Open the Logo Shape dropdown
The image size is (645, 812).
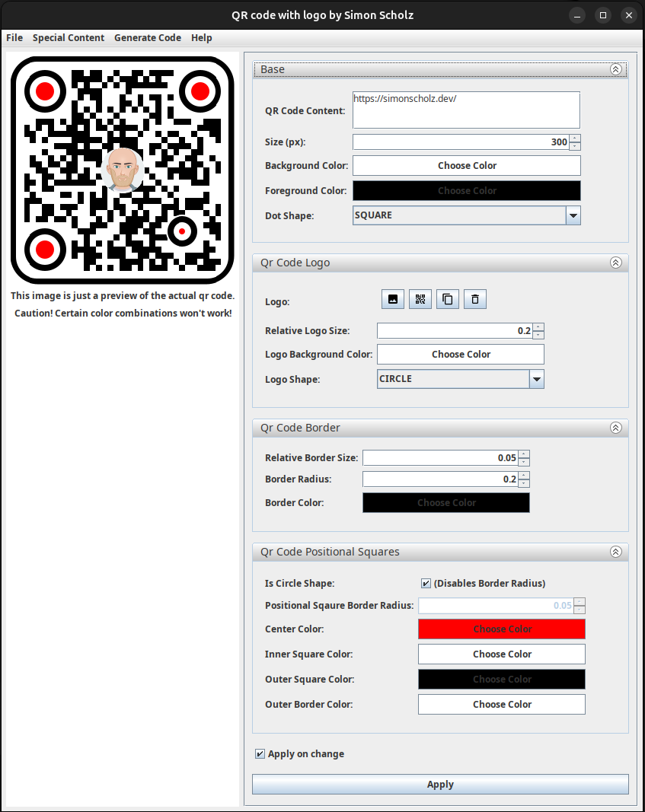click(537, 379)
